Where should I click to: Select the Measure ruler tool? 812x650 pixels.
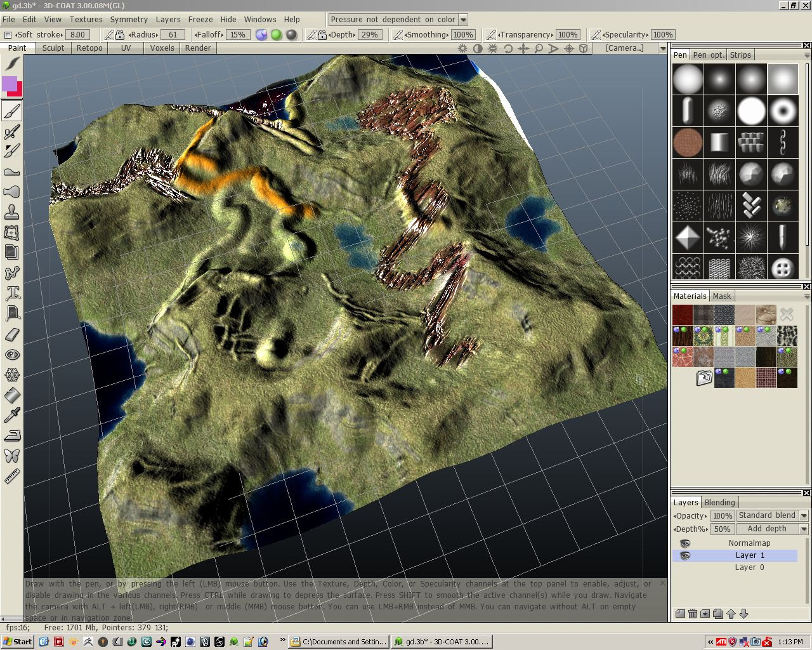coord(12,476)
